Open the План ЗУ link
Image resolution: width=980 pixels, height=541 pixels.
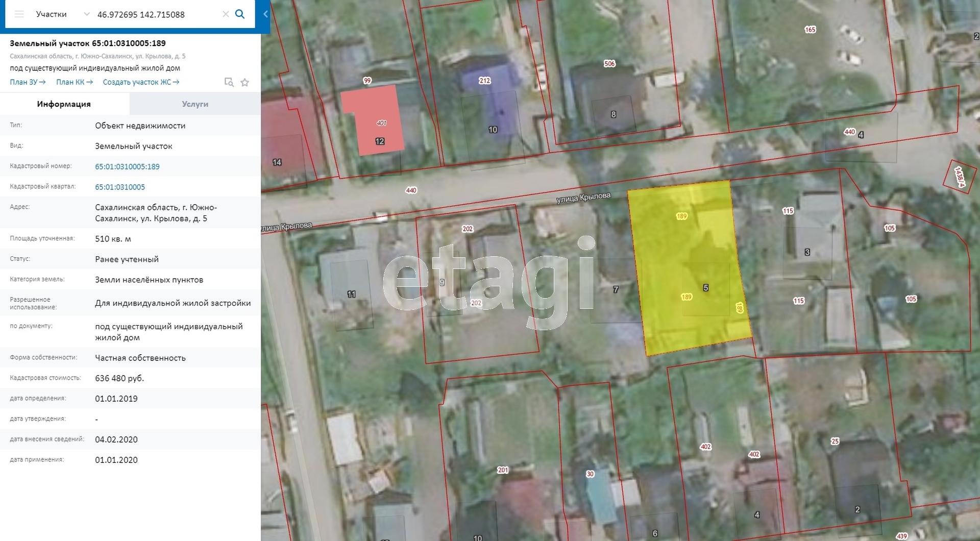(28, 82)
